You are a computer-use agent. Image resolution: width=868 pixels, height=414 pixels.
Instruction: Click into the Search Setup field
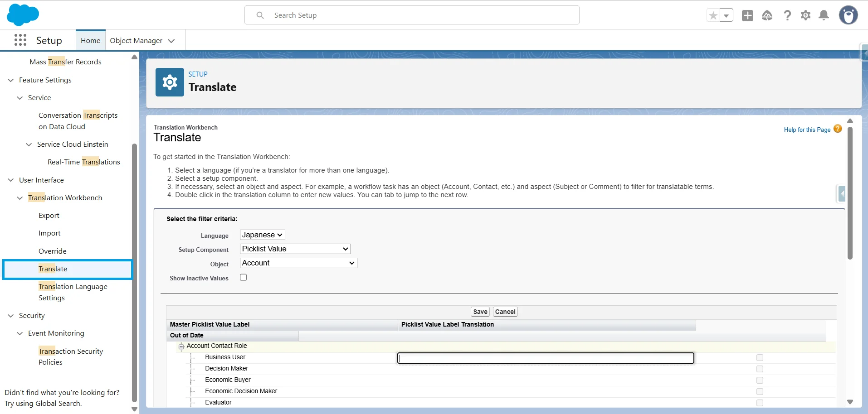412,15
